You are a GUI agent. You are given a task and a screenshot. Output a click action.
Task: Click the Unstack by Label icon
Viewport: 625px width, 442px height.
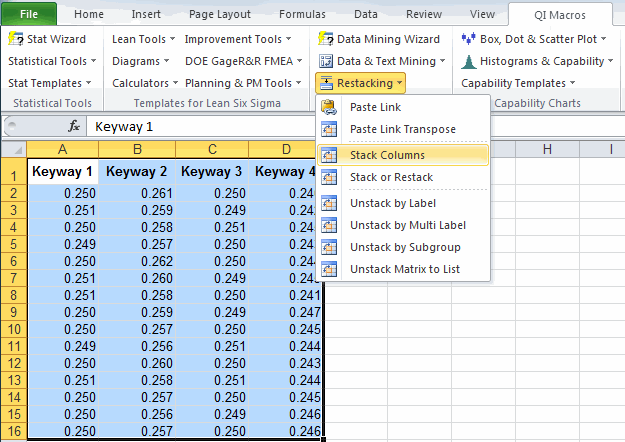coord(329,203)
